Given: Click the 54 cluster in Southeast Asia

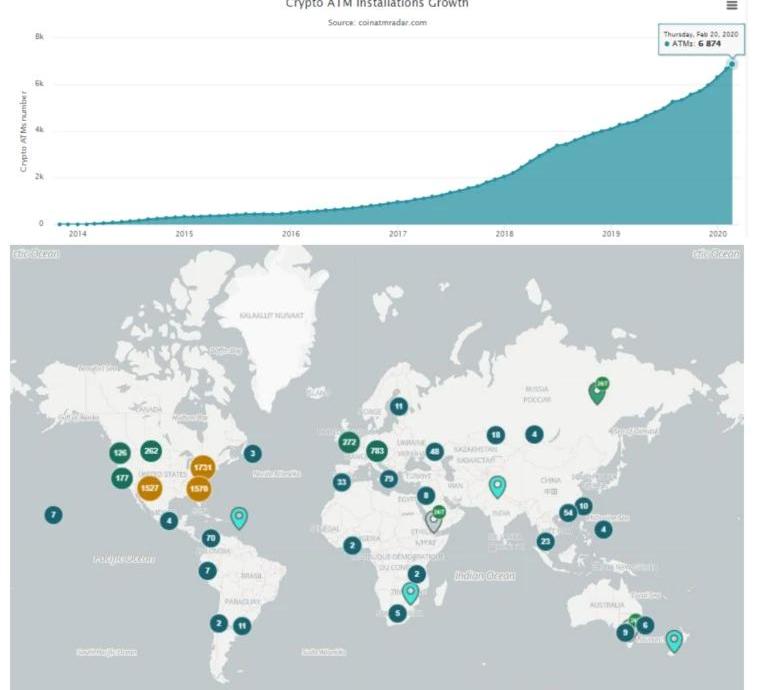Looking at the screenshot, I should 568,512.
